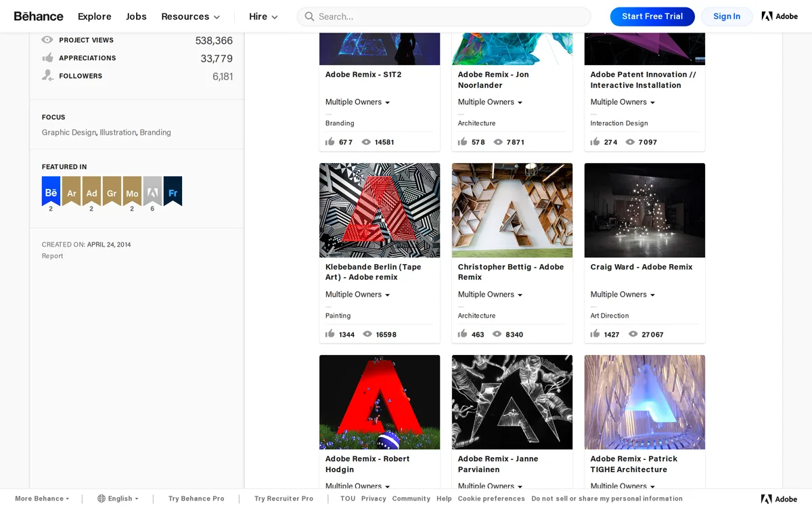Open Do not sell or share link
Screen dimensions: 812x508
pos(607,499)
